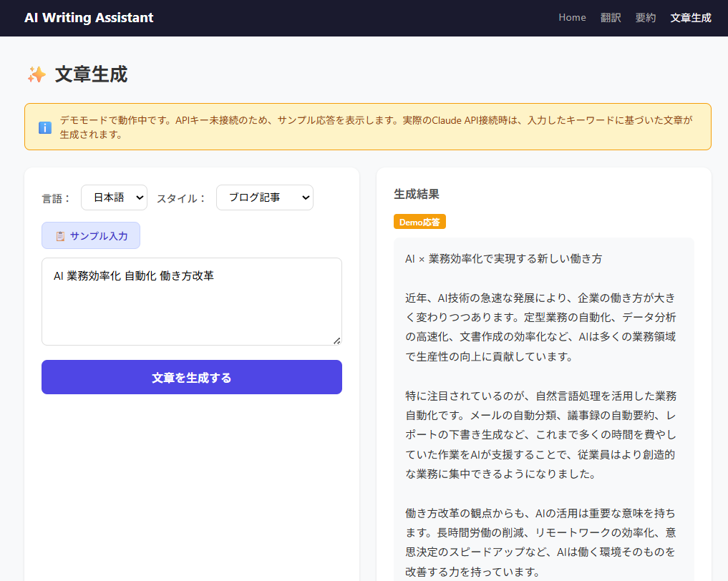Viewport: 728px width, 581px height.
Task: Focus the keyword textarea containing AI 業務効率化
Action: (192, 302)
